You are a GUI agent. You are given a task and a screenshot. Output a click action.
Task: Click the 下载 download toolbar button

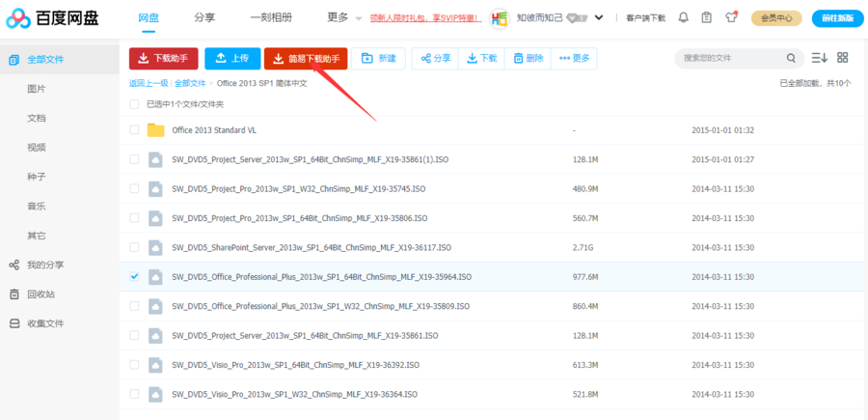481,58
